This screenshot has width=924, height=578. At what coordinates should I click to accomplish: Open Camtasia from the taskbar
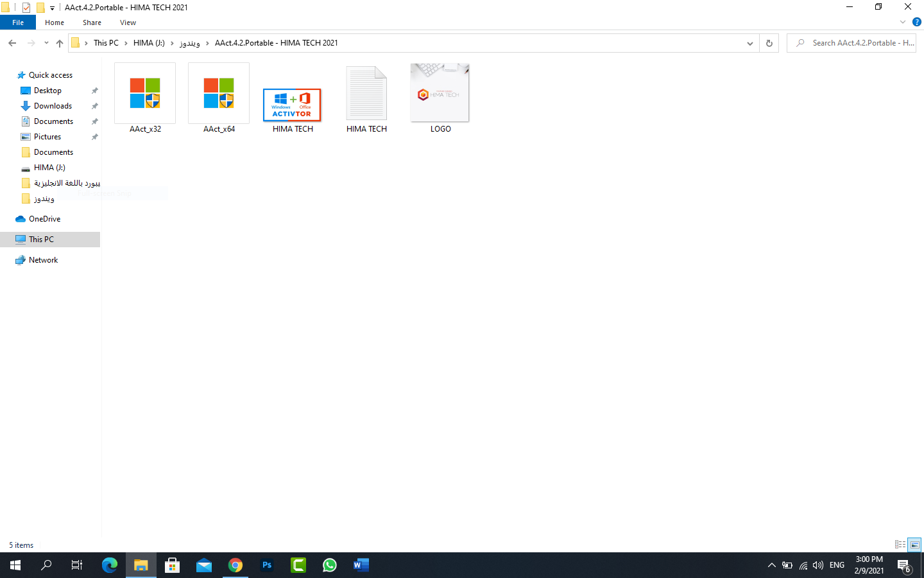click(x=298, y=565)
